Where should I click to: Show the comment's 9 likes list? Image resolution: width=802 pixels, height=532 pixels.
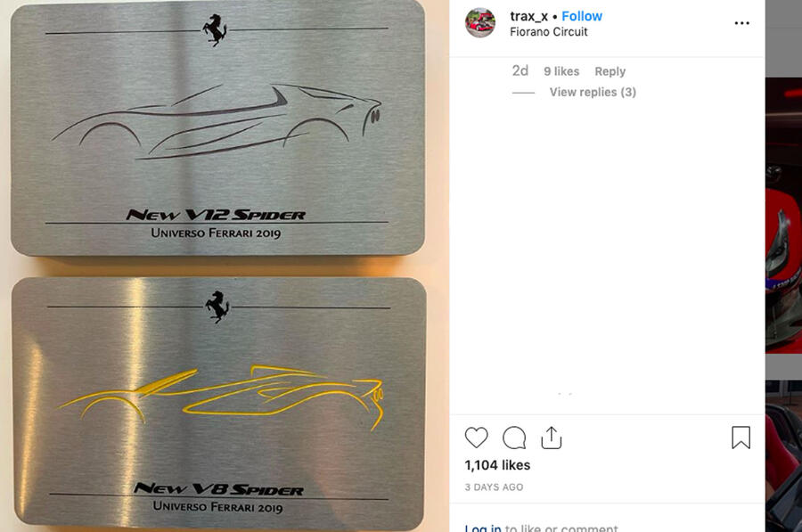pyautogui.click(x=561, y=71)
